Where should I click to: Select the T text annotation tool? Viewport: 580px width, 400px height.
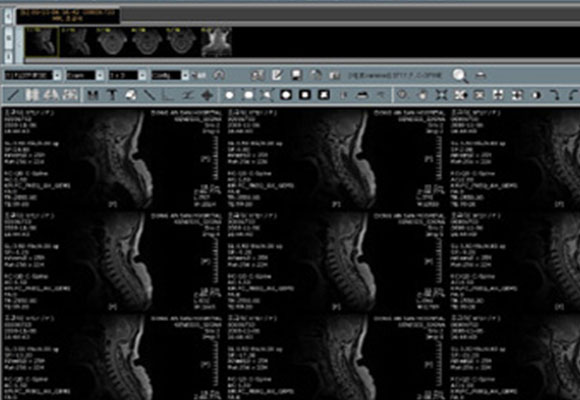click(x=112, y=95)
